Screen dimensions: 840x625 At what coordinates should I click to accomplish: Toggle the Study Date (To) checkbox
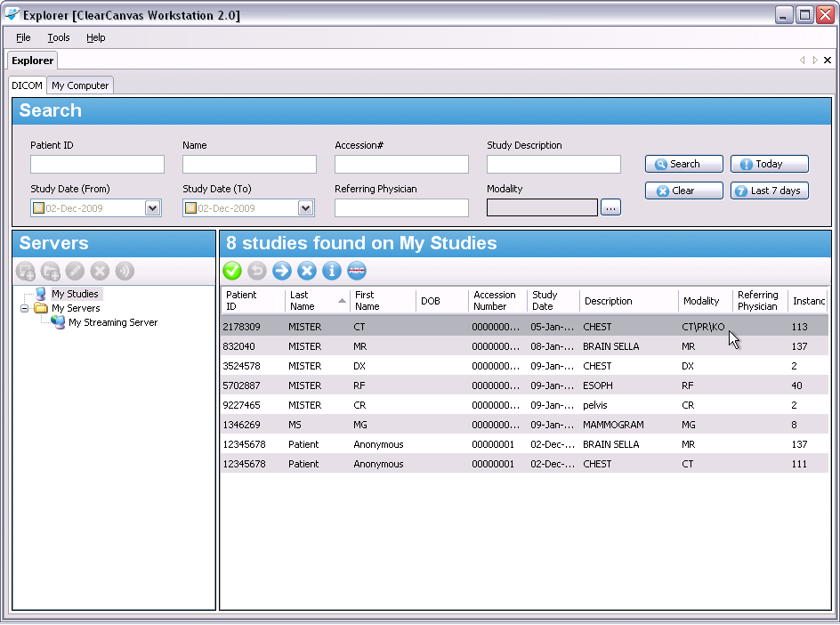[x=190, y=208]
